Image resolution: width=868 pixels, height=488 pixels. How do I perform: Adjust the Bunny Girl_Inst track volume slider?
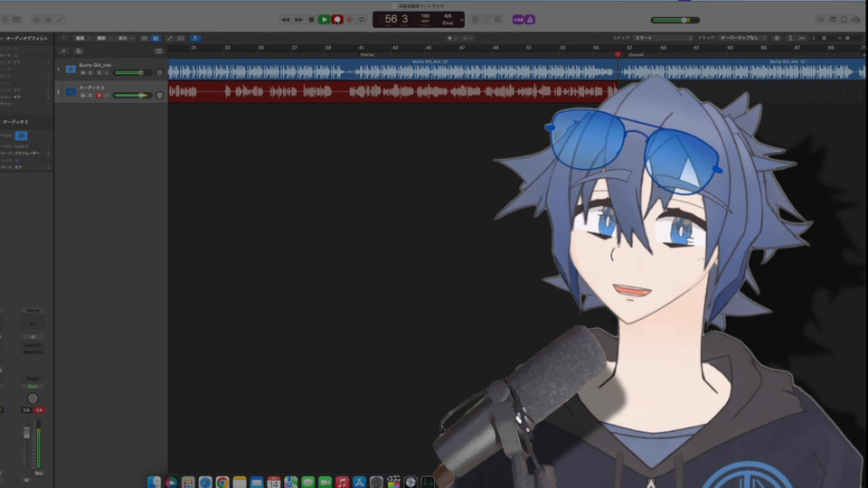click(x=132, y=72)
